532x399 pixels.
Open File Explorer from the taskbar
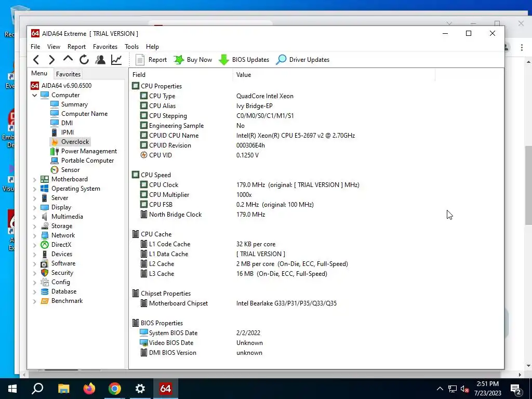coord(63,389)
